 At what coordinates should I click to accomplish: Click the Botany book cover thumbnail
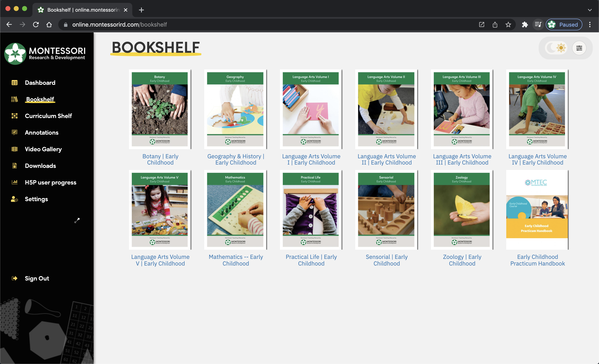tap(160, 109)
